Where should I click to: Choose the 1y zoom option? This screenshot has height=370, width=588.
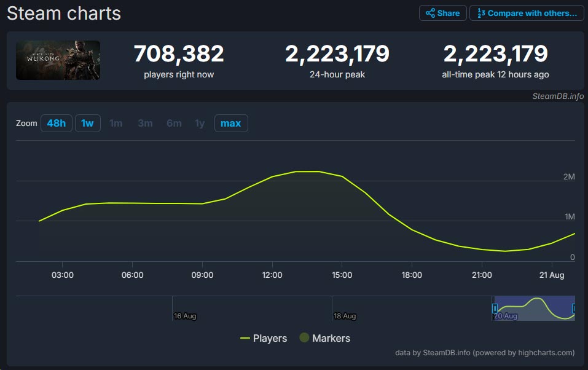click(200, 123)
